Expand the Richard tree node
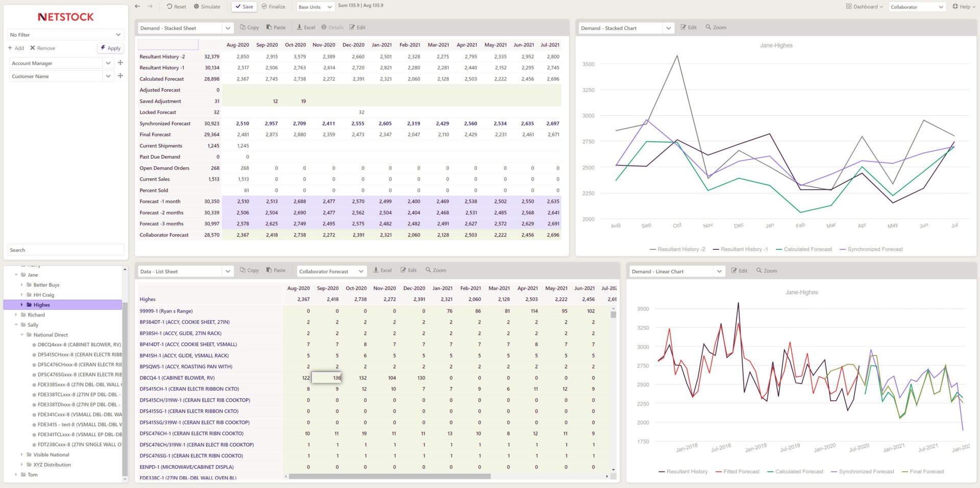Screen dimensions: 980x488 (x=16, y=315)
